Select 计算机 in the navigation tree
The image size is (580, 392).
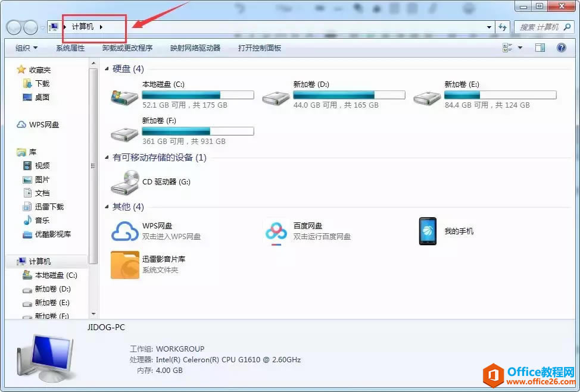click(x=48, y=262)
